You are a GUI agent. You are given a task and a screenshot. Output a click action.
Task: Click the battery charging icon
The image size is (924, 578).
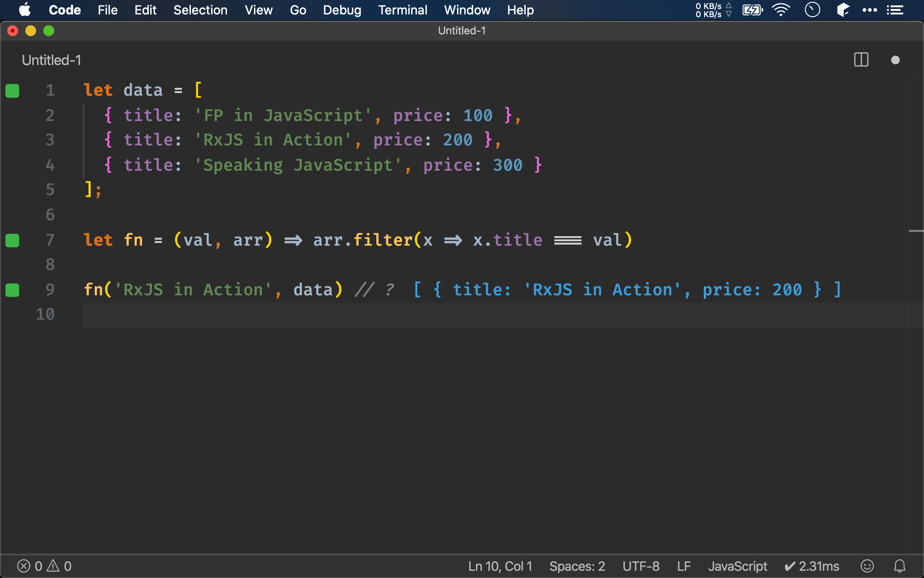point(753,10)
